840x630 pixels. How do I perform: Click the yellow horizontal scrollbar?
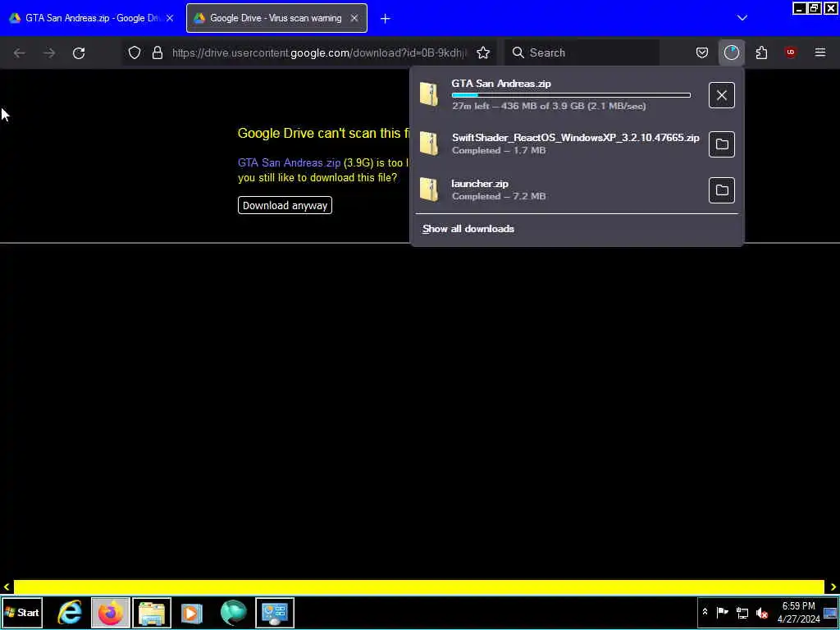tap(419, 587)
